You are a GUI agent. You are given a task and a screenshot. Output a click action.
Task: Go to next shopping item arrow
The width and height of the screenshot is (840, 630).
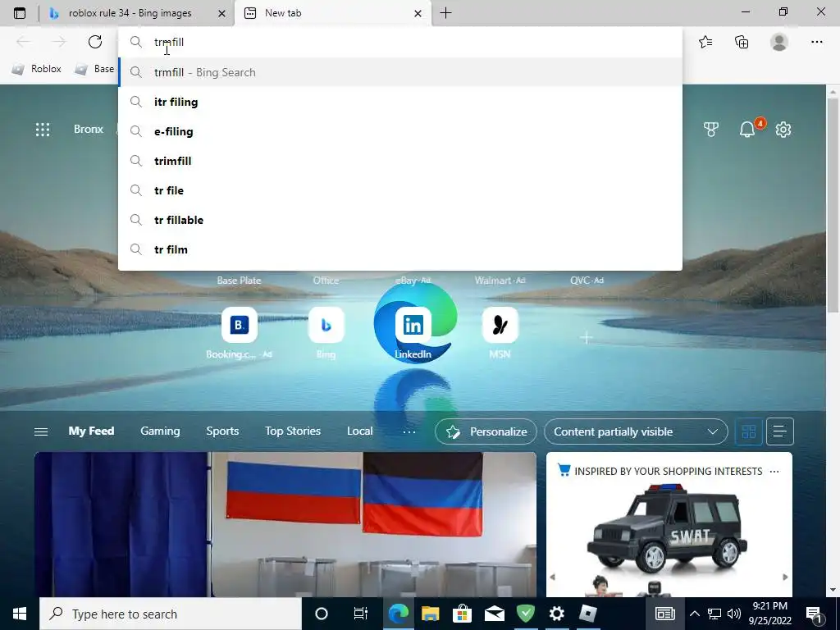click(785, 577)
